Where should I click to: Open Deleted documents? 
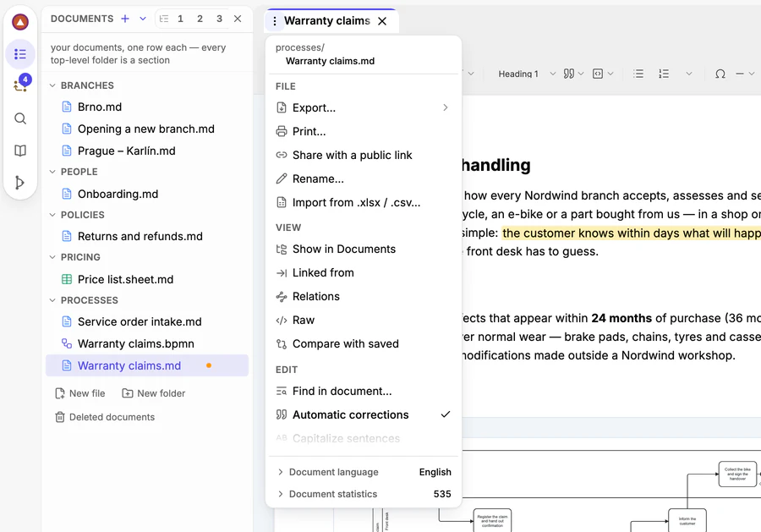[x=105, y=417]
